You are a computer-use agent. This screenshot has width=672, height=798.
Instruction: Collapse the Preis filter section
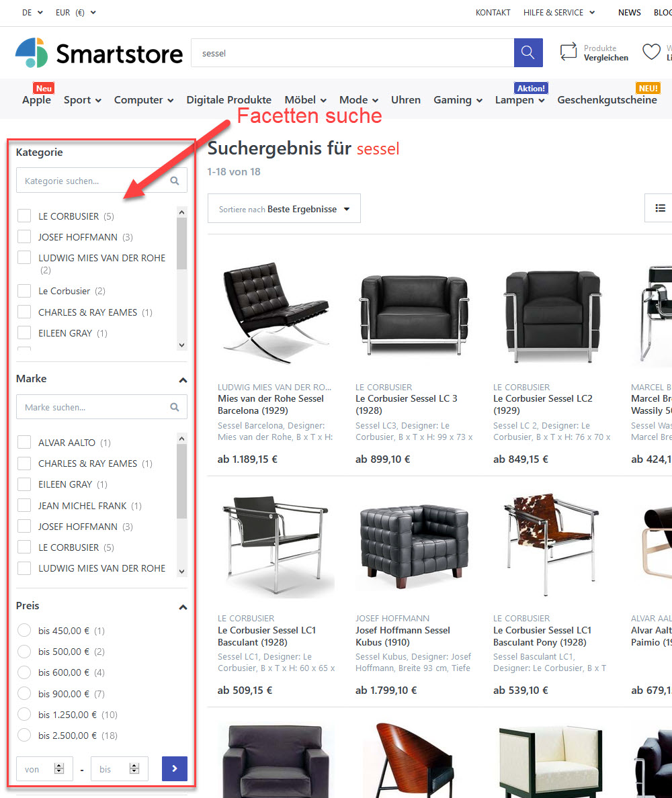[182, 607]
